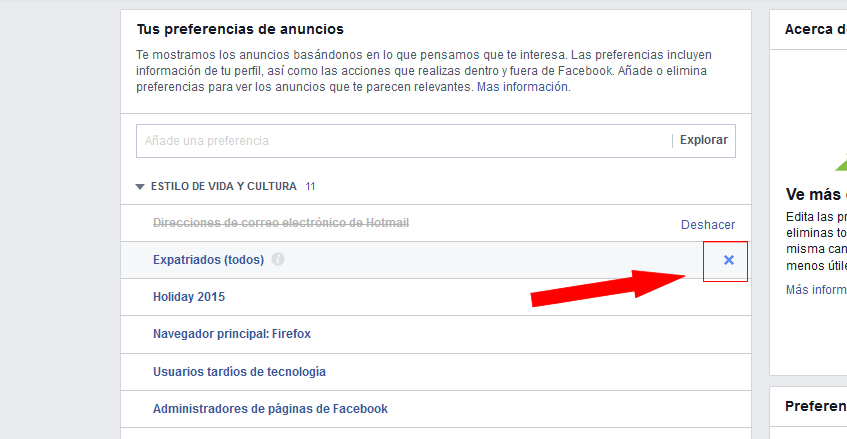
Task: Remove the Expatriados preference with the X
Action: (x=729, y=260)
